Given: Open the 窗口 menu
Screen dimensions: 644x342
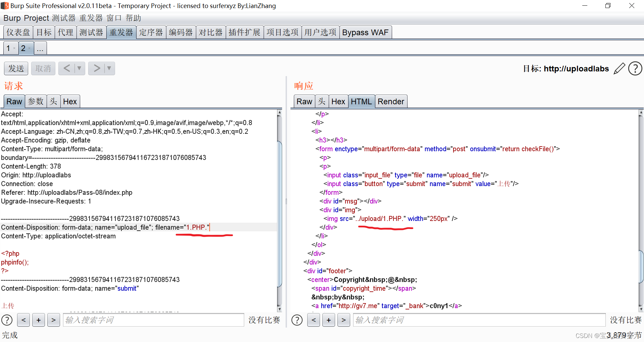Looking at the screenshot, I should tap(114, 18).
